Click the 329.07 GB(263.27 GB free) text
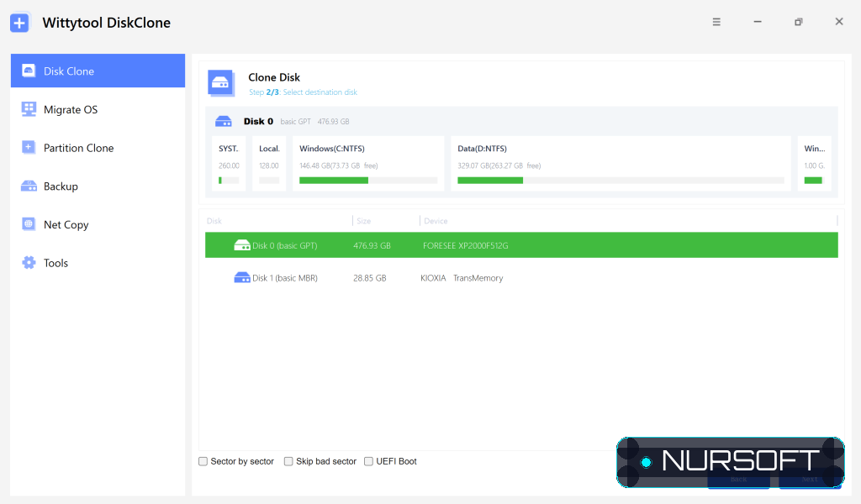 pos(499,165)
